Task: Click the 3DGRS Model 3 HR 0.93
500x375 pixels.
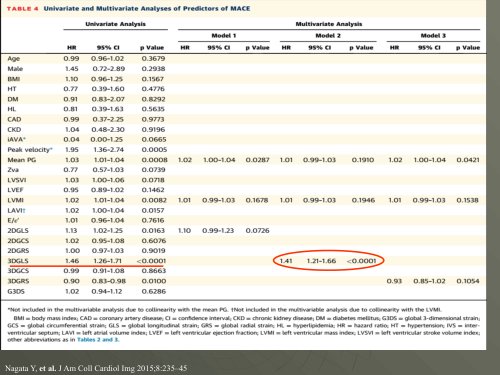Action: tap(394, 281)
